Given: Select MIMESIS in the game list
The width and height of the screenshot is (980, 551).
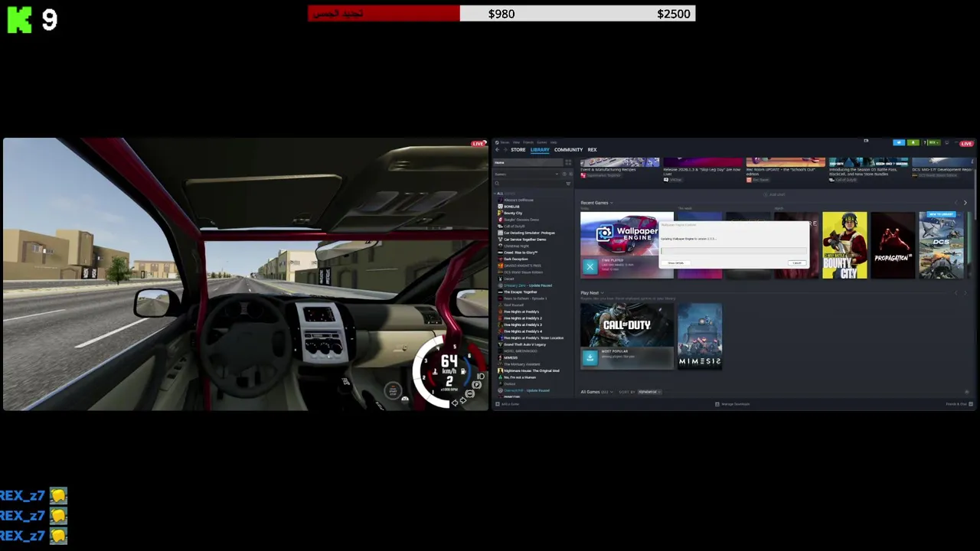Looking at the screenshot, I should (511, 357).
